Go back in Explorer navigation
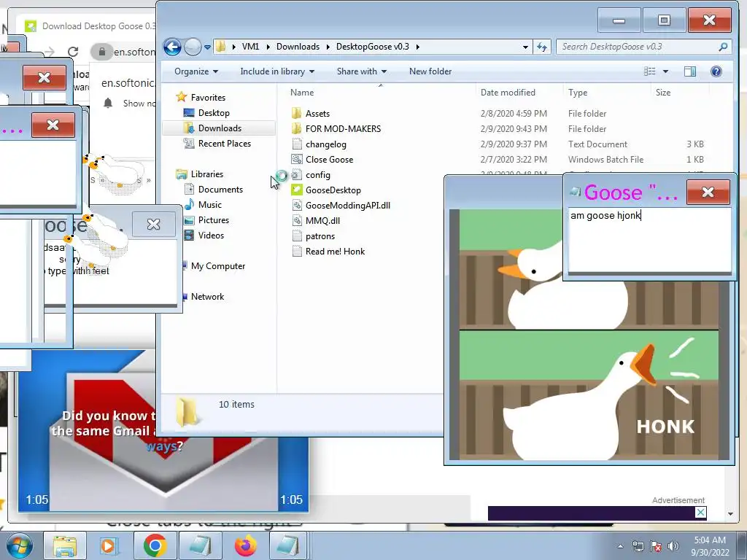The width and height of the screenshot is (747, 560). [172, 47]
